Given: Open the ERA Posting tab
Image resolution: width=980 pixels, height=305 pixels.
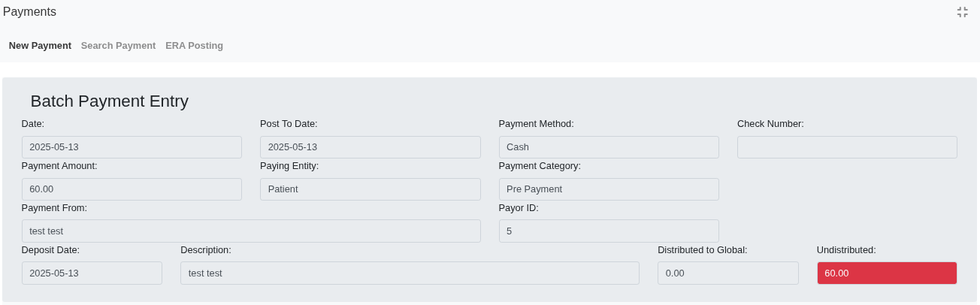Looking at the screenshot, I should point(194,45).
